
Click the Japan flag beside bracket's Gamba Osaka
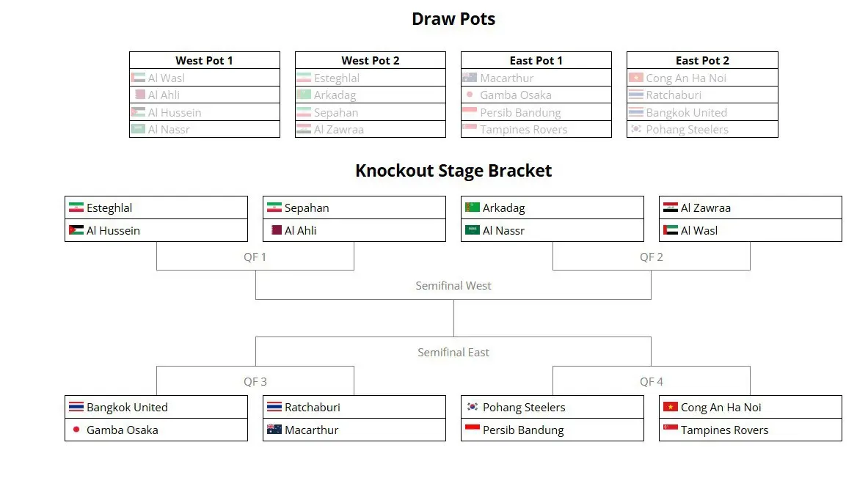click(76, 430)
